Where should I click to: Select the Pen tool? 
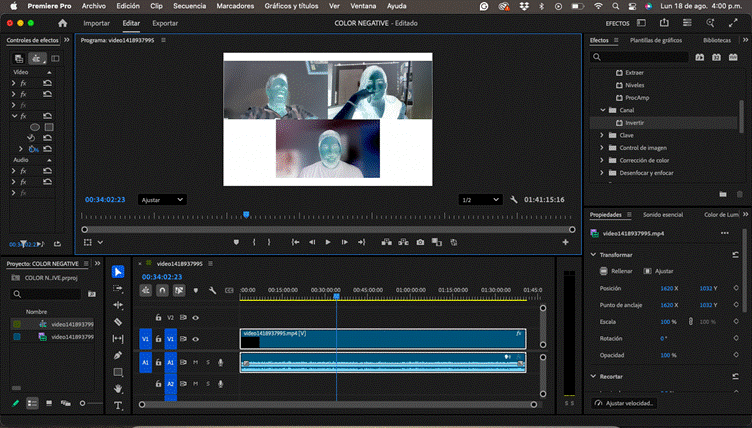pyautogui.click(x=118, y=356)
